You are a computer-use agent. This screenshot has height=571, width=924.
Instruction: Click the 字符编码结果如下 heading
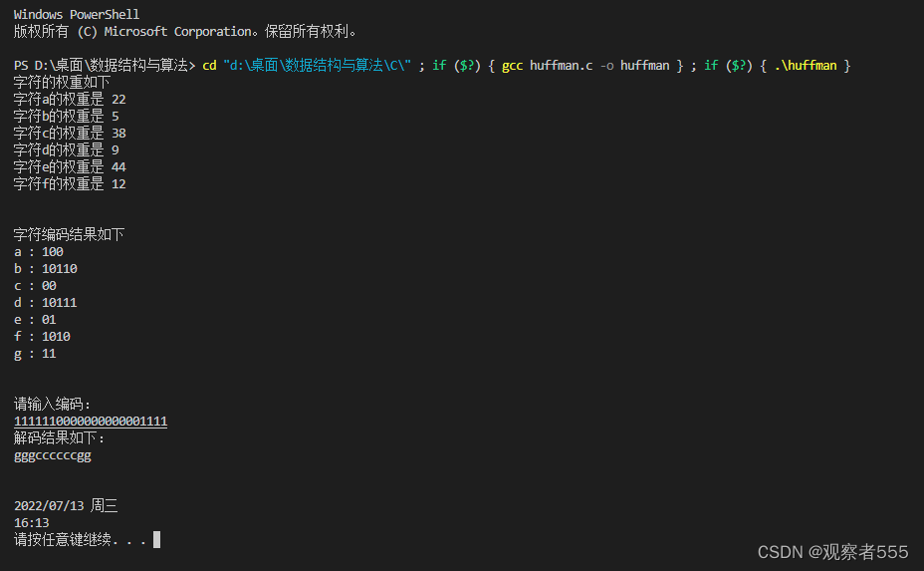coord(69,235)
